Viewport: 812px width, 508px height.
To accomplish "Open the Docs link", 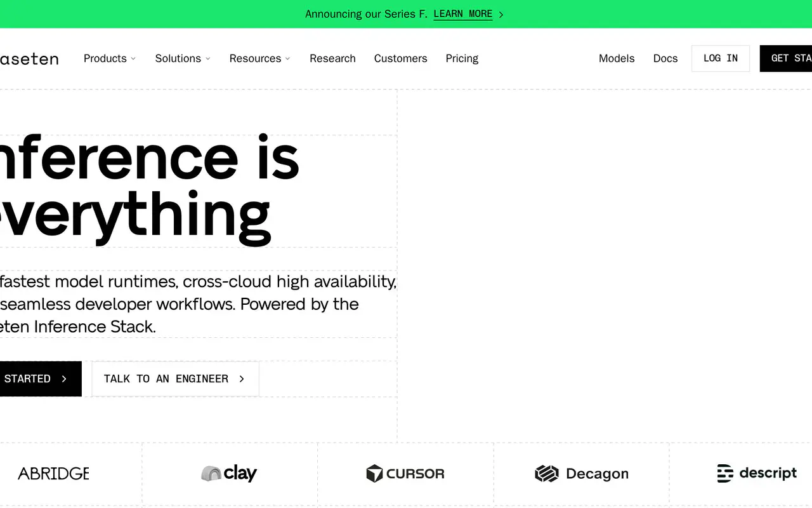I will (665, 58).
